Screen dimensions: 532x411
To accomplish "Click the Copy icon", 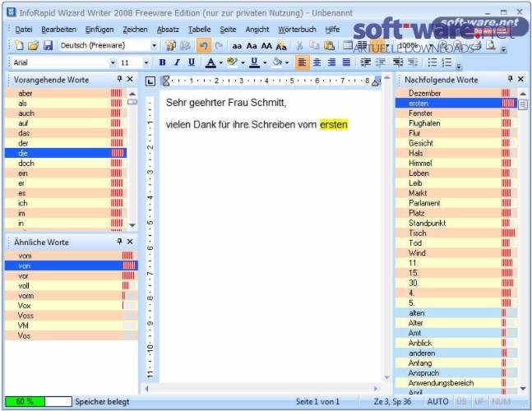I will pos(314,45).
